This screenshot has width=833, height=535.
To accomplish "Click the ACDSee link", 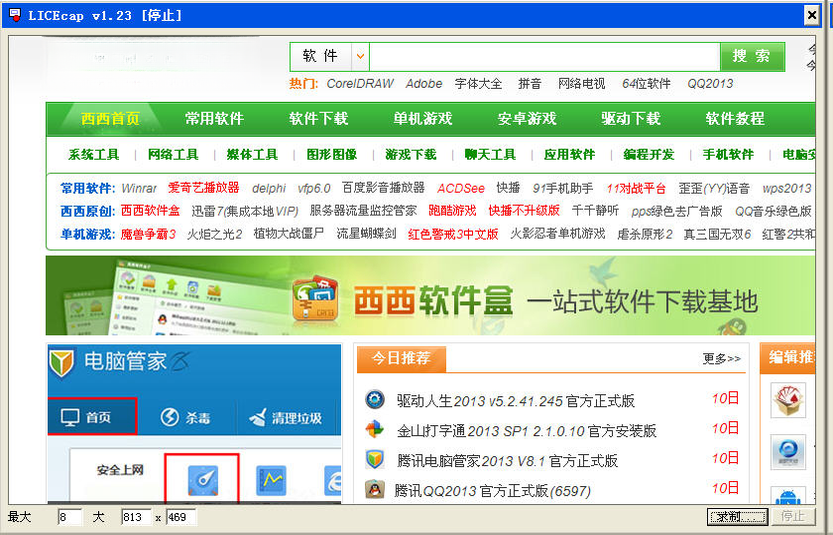I will (461, 189).
